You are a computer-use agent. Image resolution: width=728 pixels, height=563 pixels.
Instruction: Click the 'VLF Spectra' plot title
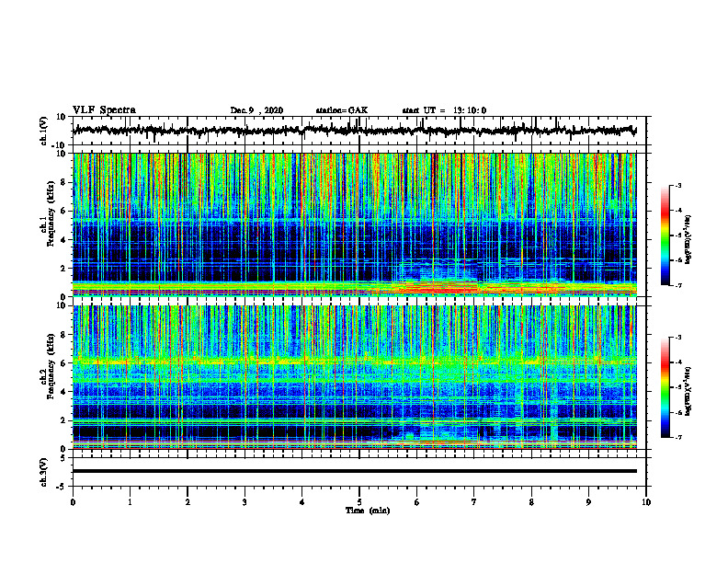pos(104,110)
